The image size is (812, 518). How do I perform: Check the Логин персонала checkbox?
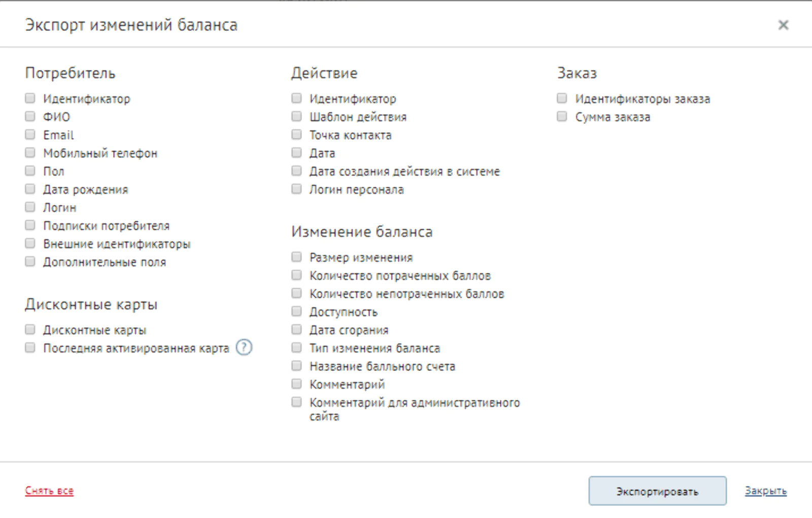tap(296, 189)
